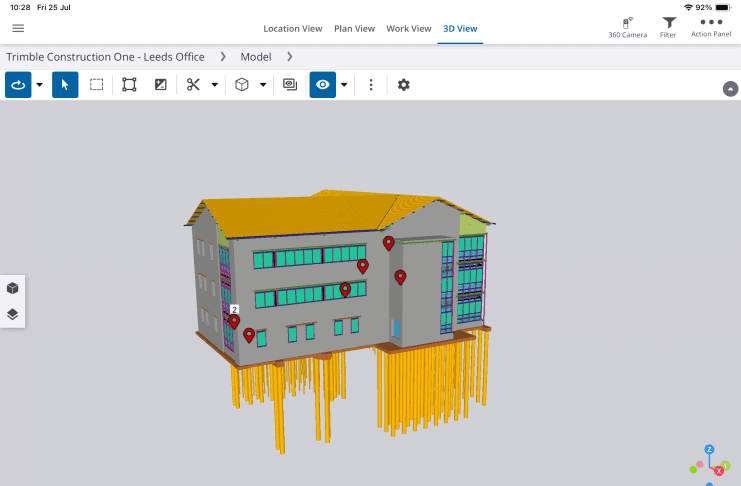Choose the rectangle marquee selection tool

(97, 85)
